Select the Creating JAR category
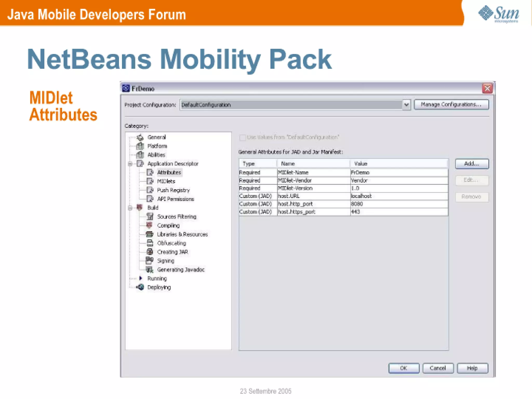532x399 pixels. point(172,252)
